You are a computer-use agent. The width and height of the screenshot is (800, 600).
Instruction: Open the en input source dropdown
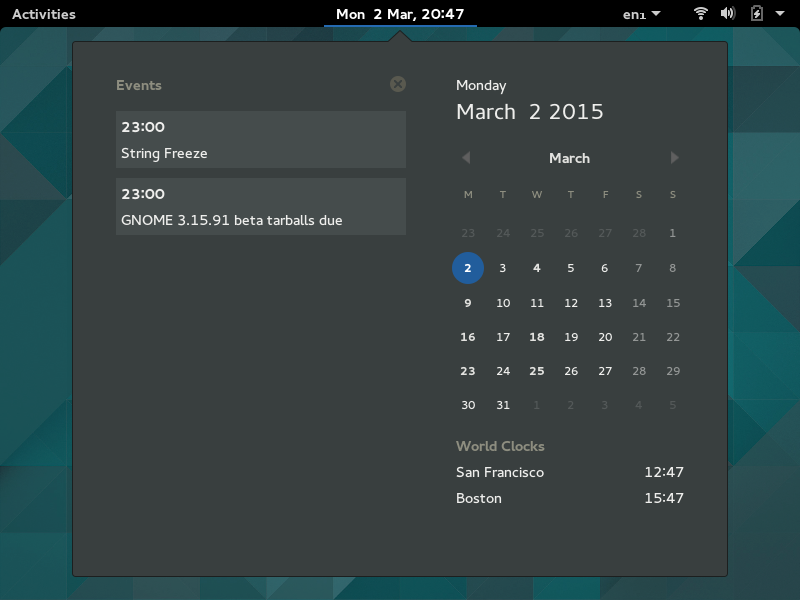[x=641, y=14]
